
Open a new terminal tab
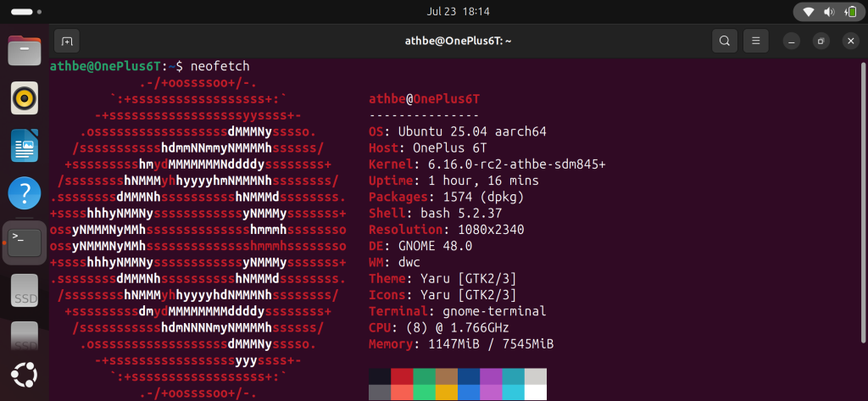pos(67,41)
